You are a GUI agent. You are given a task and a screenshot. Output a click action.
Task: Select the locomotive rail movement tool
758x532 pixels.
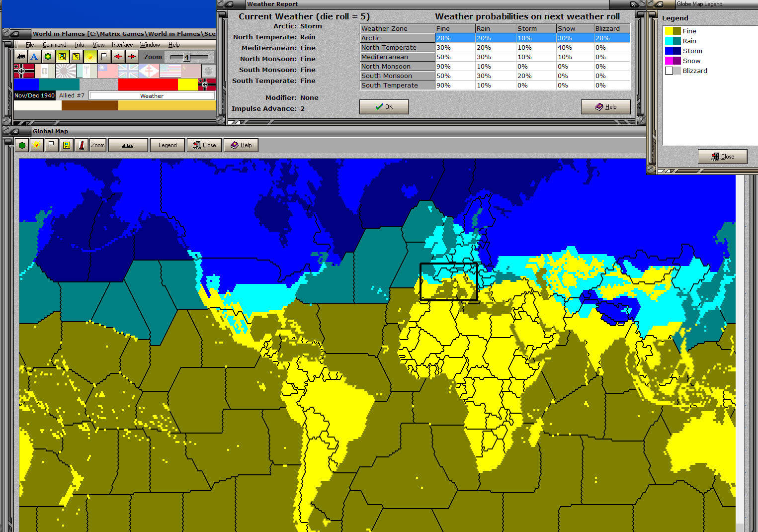point(20,56)
